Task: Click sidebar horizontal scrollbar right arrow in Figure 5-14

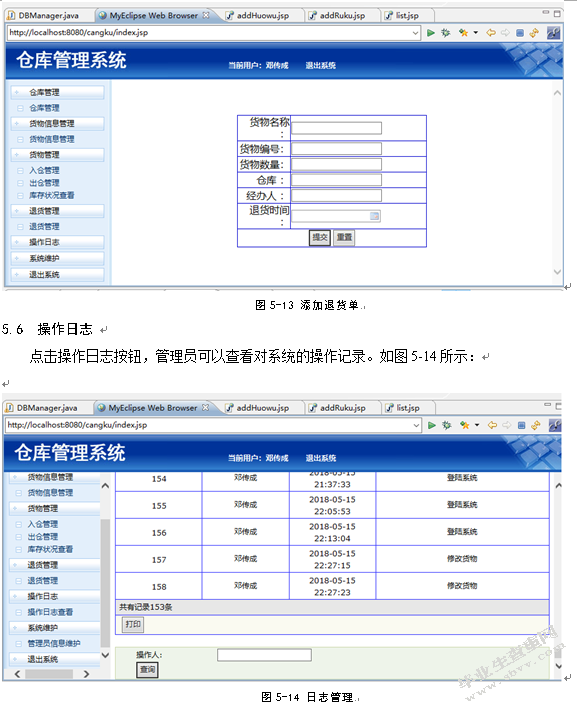Action: point(87,674)
